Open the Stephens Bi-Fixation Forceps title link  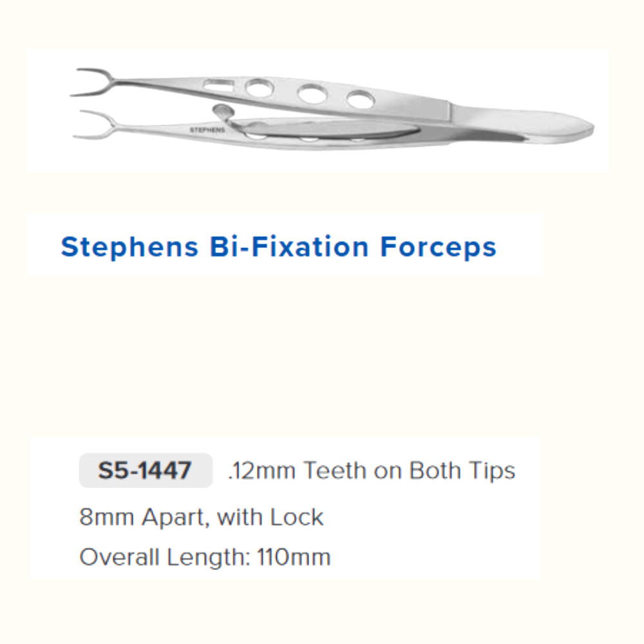click(278, 247)
